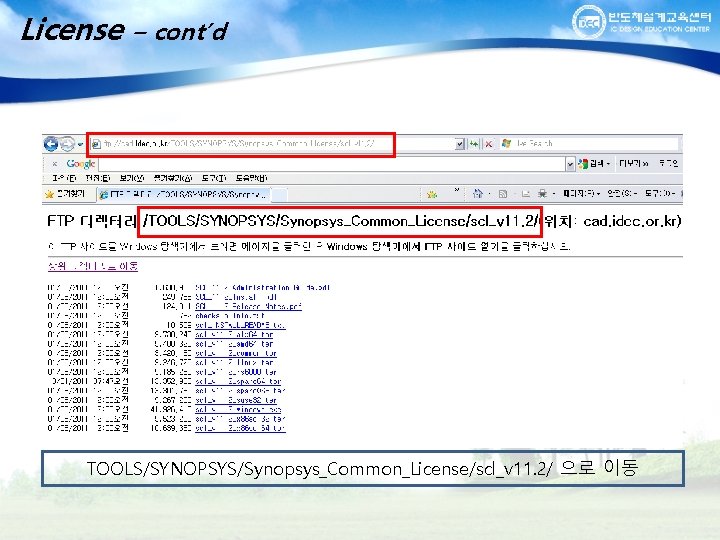Open the scl INSTALL_README txt link
Viewport: 720px width, 540px height.
point(240,325)
